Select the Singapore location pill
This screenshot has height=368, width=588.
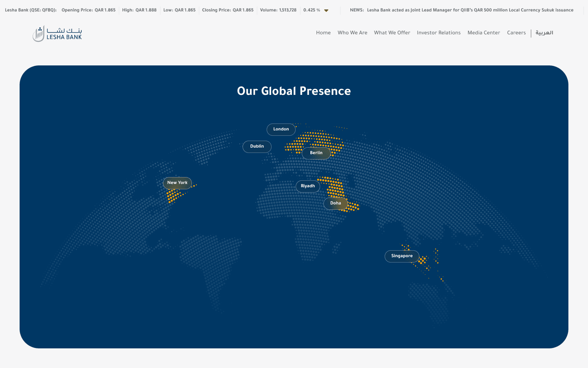(402, 256)
